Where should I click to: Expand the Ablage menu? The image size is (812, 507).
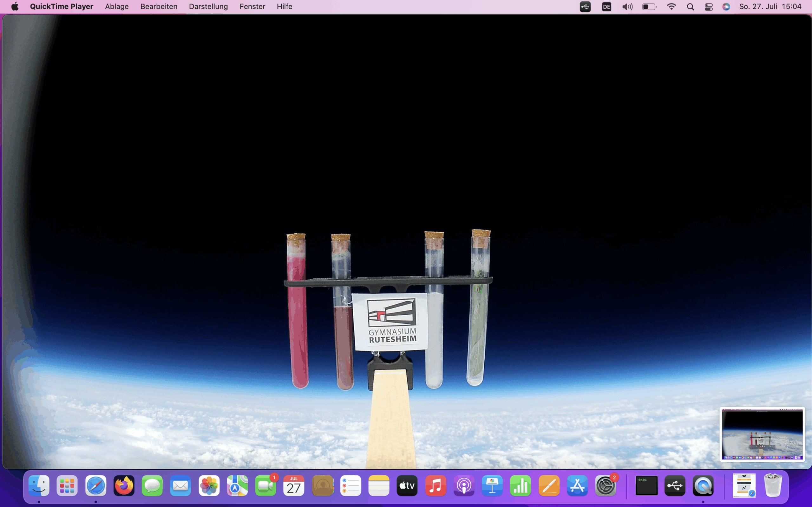point(116,7)
